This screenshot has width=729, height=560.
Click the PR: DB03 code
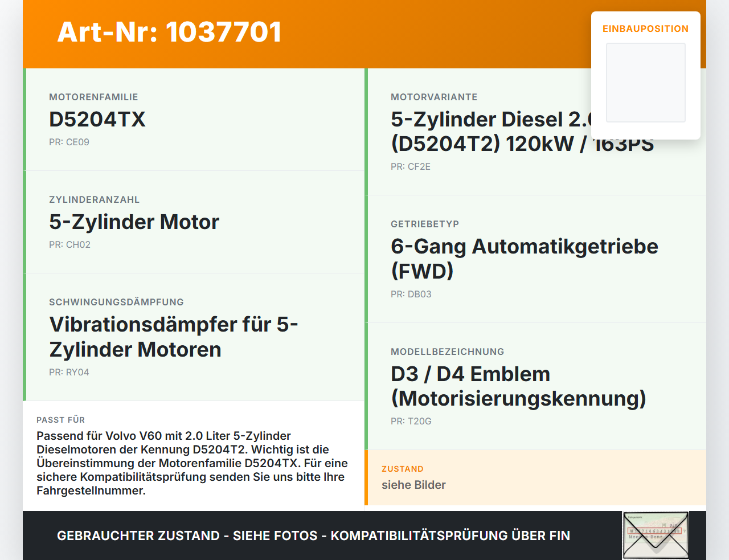click(x=411, y=295)
